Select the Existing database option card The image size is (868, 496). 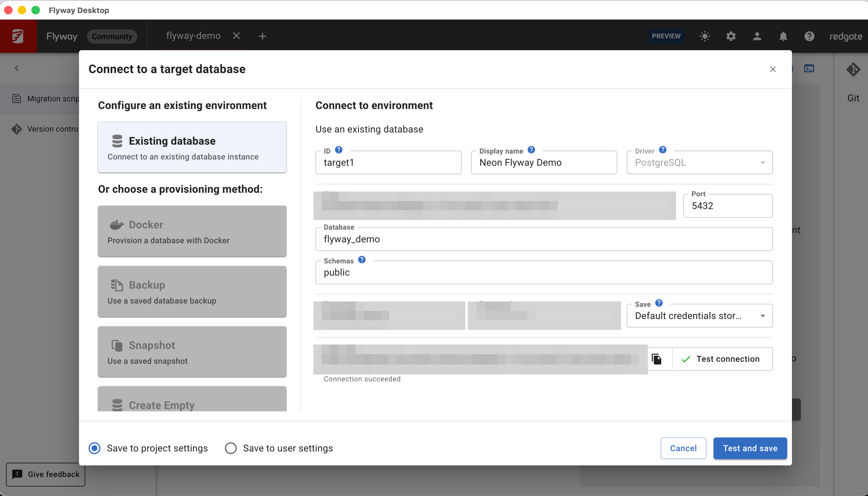coord(192,147)
